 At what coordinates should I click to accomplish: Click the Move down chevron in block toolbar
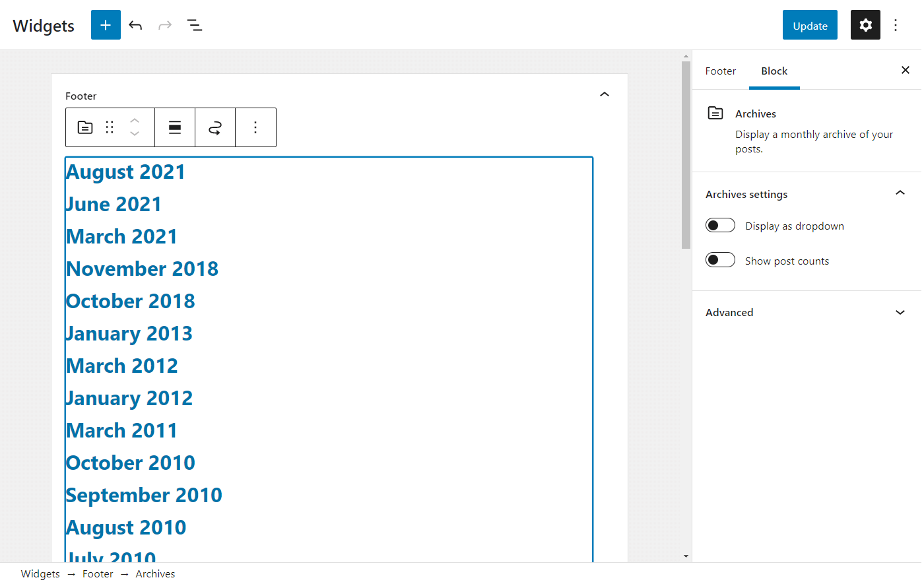point(134,134)
